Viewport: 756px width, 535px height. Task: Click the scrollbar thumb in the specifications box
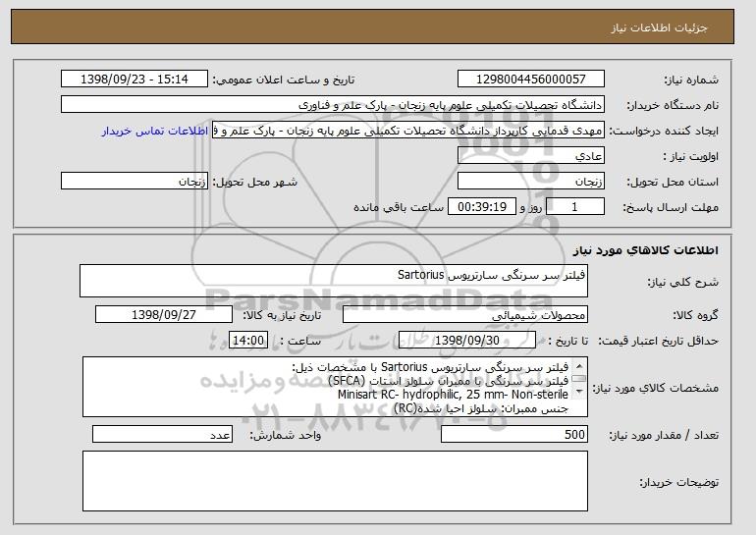click(579, 378)
